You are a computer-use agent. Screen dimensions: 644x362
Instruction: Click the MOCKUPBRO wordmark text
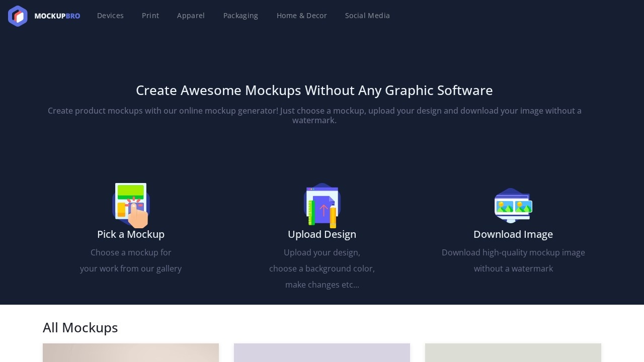(x=57, y=16)
